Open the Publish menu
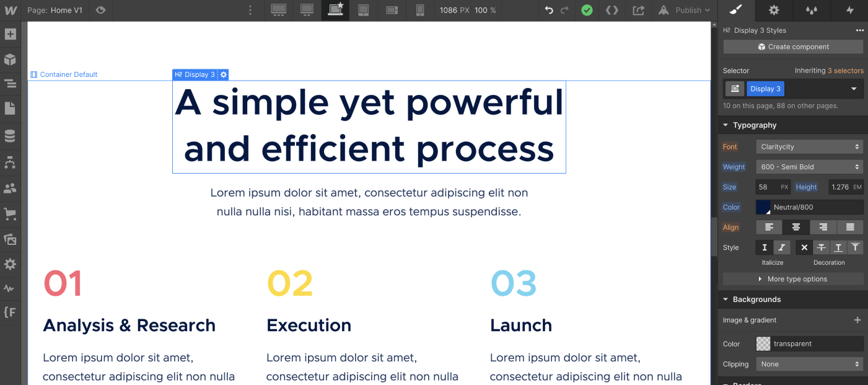This screenshot has height=385, width=868. pyautogui.click(x=684, y=11)
